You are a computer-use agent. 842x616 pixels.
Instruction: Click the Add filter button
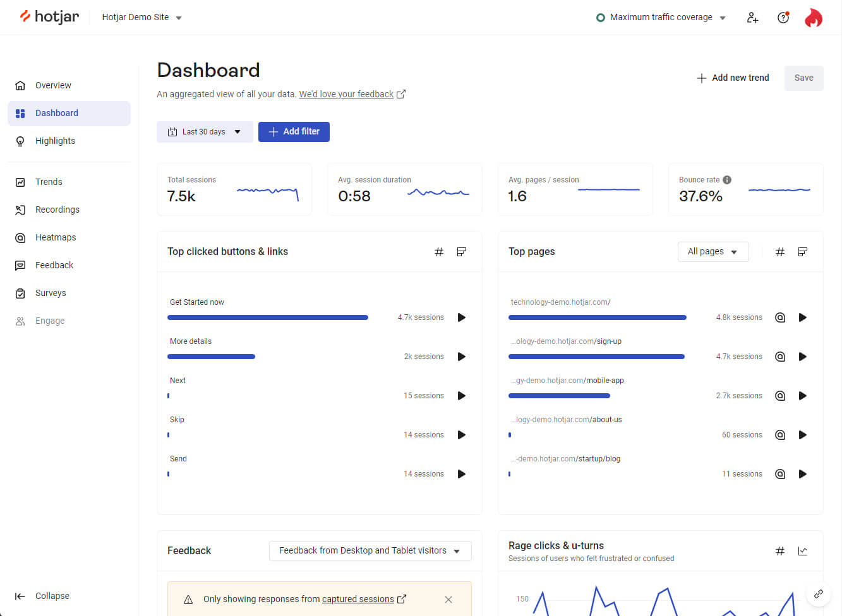[x=294, y=132]
